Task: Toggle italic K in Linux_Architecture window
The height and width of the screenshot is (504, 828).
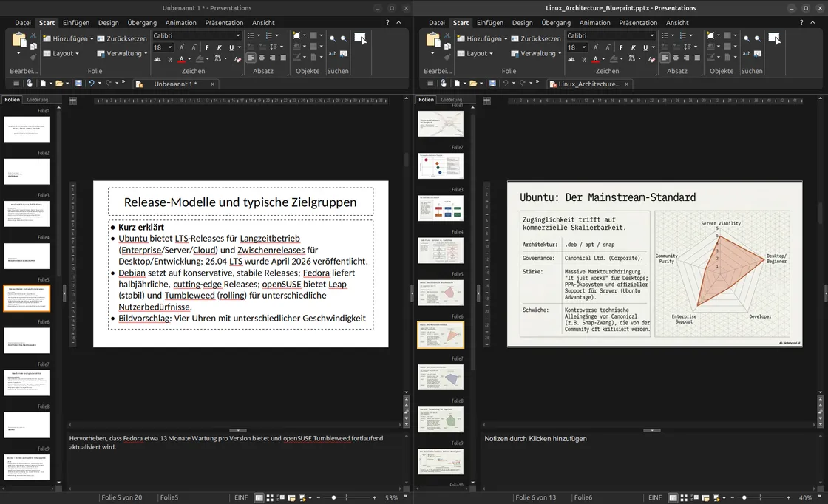Action: 633,47
